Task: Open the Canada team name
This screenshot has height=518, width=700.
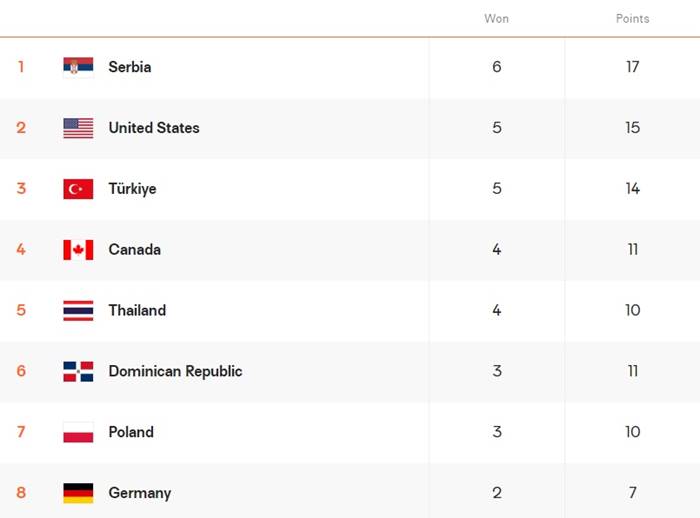Action: click(x=134, y=250)
